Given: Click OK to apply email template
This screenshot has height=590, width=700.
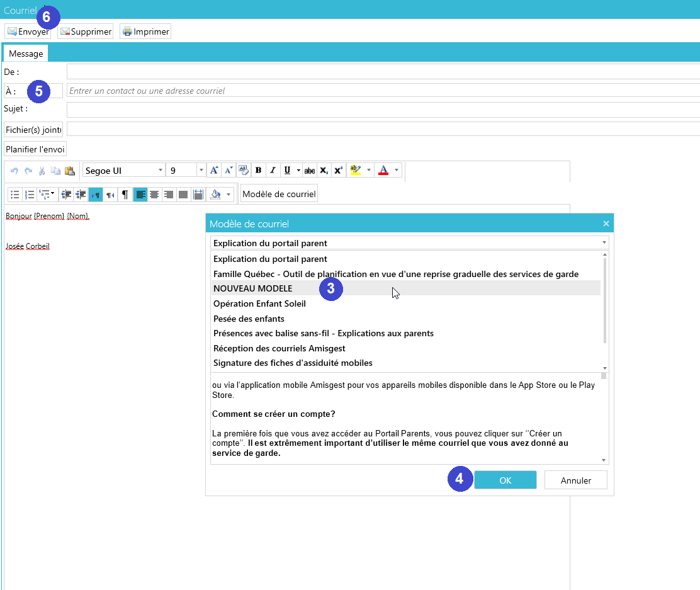Looking at the screenshot, I should 505,480.
